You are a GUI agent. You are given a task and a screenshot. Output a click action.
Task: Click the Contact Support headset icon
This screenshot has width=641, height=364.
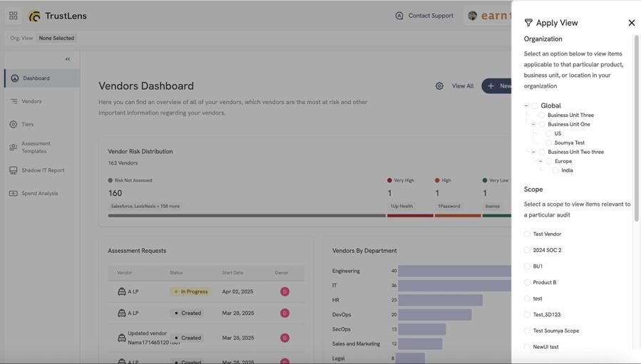399,16
